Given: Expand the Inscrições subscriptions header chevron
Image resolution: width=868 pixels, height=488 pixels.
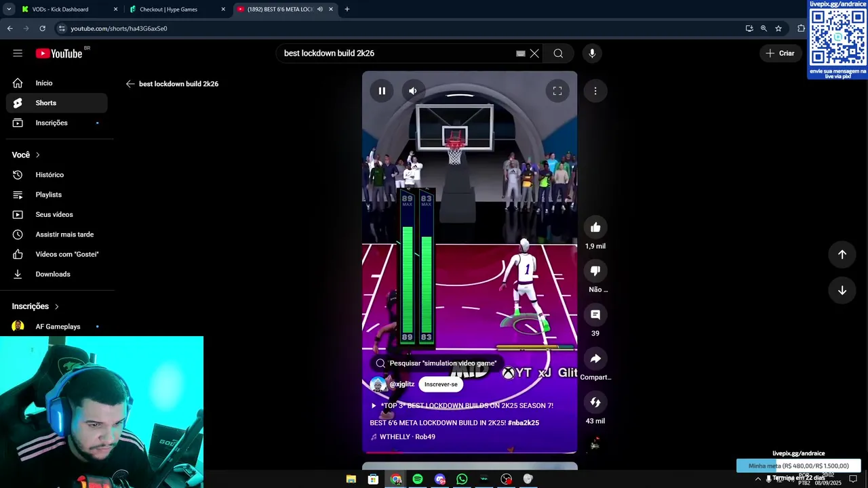Looking at the screenshot, I should (x=56, y=306).
